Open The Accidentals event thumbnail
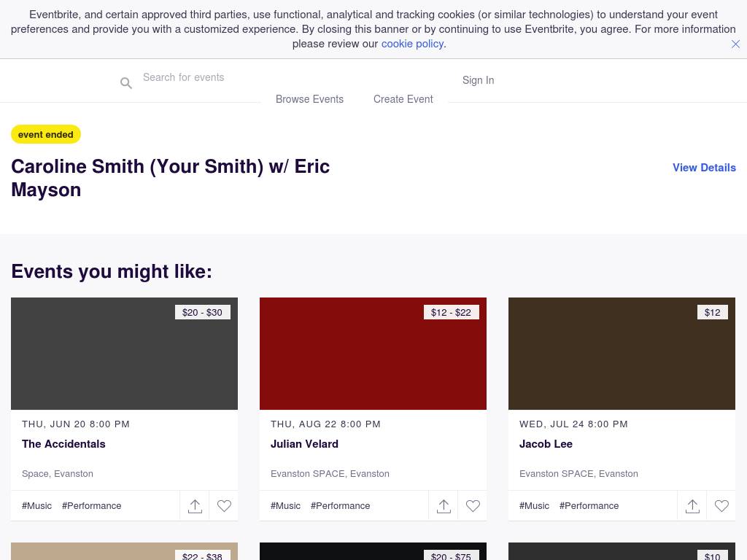Screen dimensions: 747x560 [x=124, y=354]
